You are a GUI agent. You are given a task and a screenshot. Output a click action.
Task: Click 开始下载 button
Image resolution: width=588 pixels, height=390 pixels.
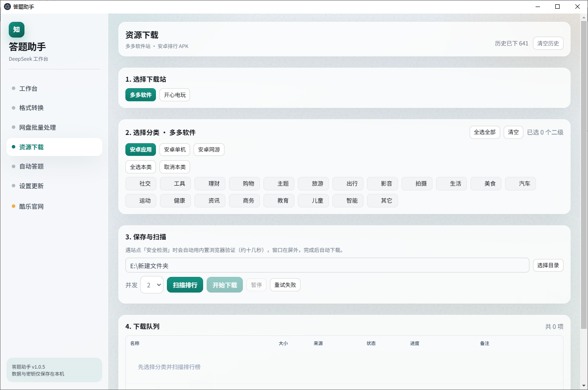point(225,285)
